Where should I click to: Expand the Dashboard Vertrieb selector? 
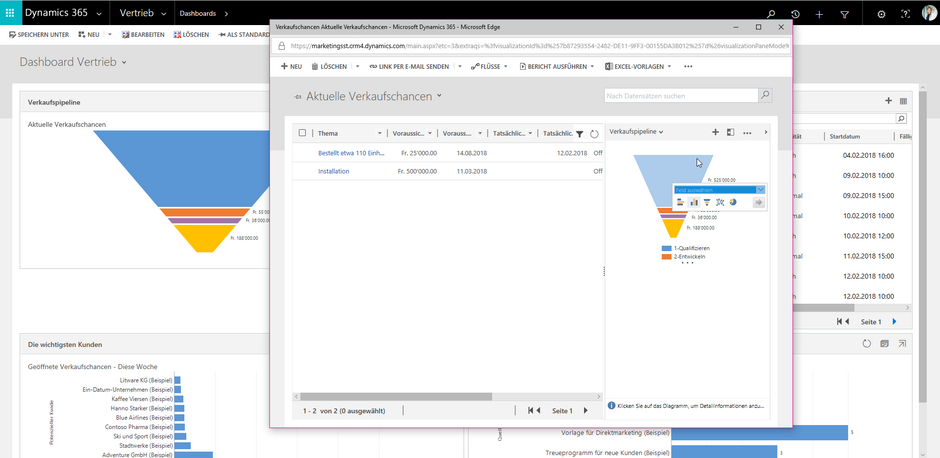(124, 62)
